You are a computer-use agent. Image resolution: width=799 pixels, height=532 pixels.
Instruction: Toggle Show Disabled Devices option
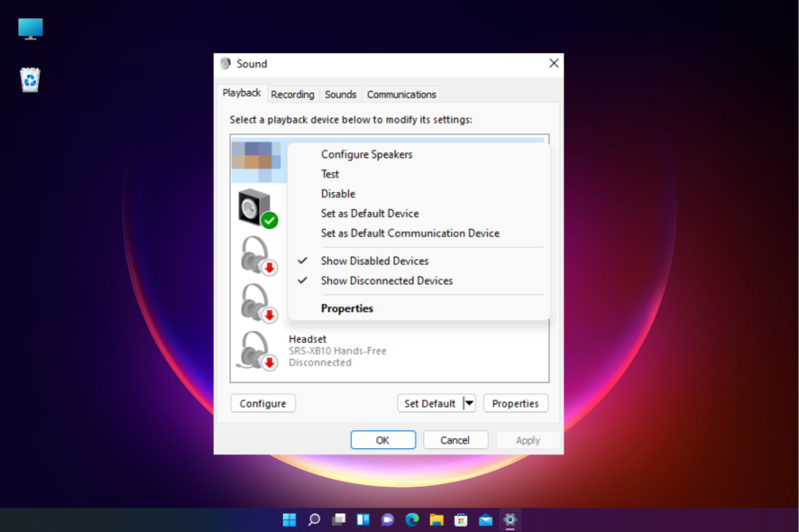[x=418, y=261]
